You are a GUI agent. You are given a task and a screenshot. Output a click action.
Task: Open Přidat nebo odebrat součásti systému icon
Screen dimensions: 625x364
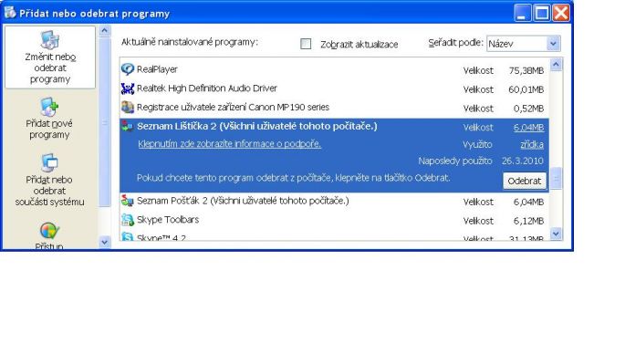click(x=49, y=163)
